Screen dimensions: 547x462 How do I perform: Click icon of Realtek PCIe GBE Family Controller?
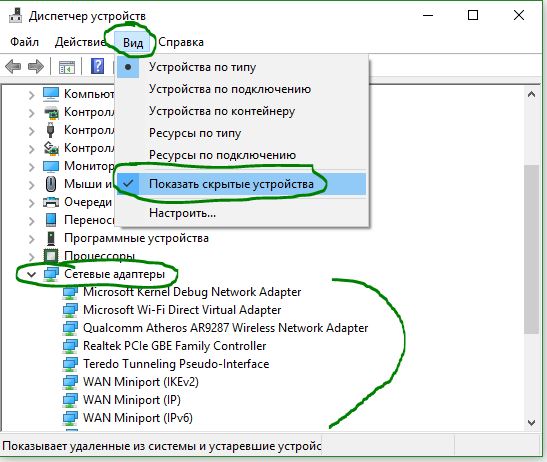70,346
